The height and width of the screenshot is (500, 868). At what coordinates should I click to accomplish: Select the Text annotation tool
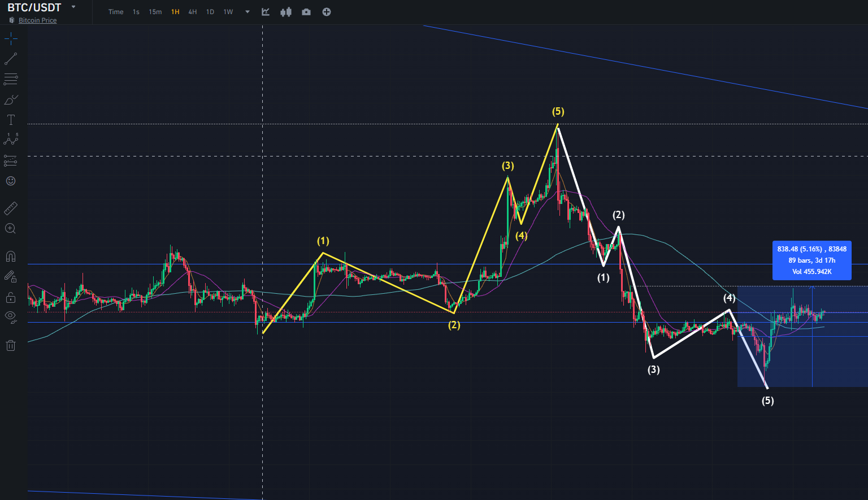coord(11,120)
